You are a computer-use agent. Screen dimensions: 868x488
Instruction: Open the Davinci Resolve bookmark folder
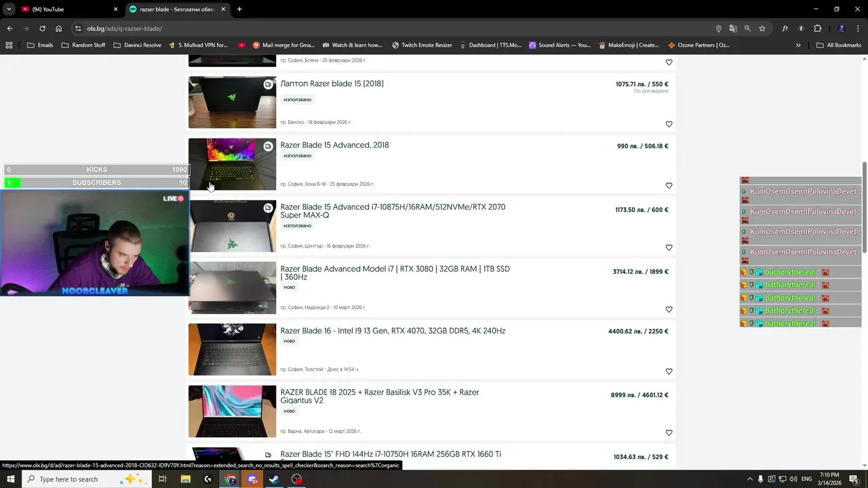pos(137,45)
